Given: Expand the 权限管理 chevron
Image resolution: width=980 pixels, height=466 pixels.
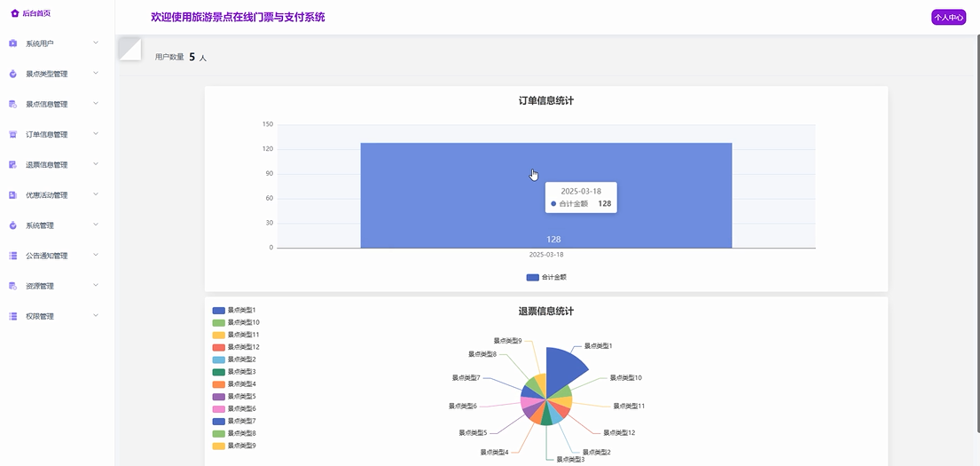Looking at the screenshot, I should tap(96, 316).
